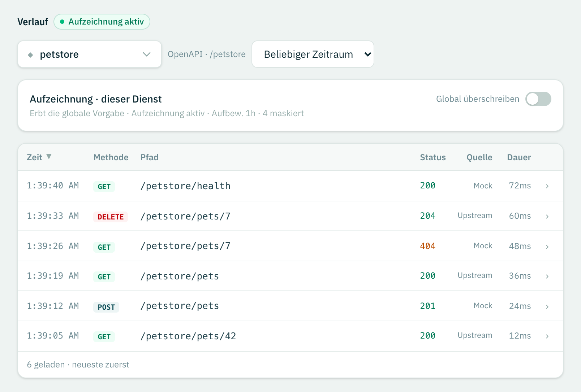Click the 204 status code

click(428, 216)
